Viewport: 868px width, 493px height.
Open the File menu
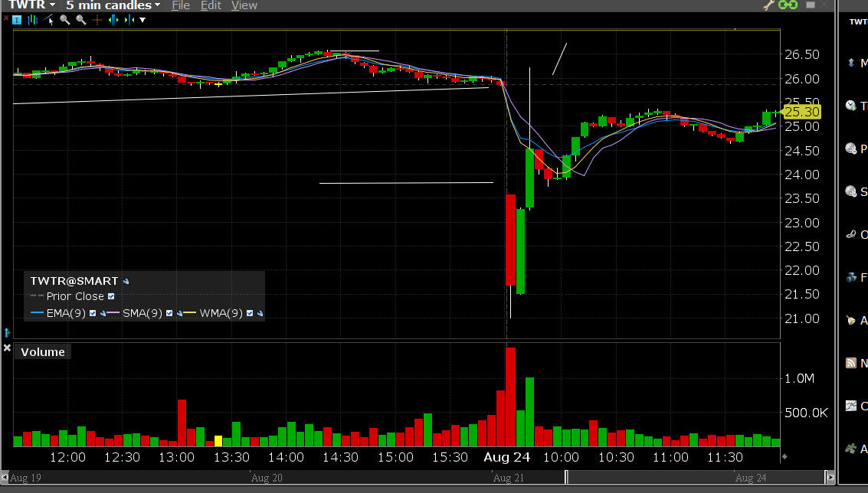(181, 5)
